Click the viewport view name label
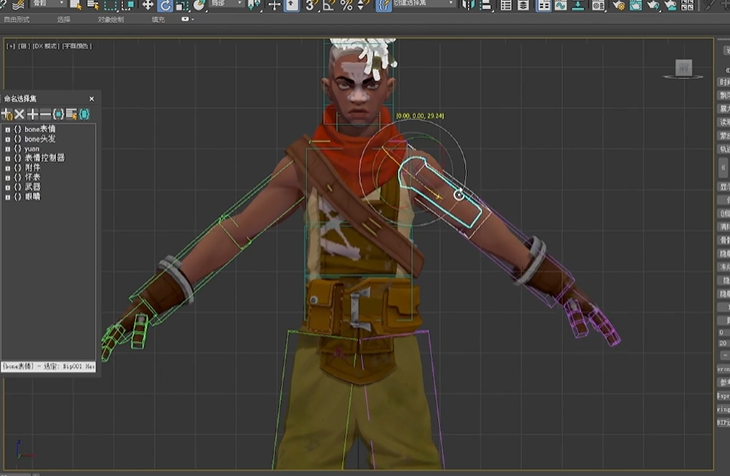The height and width of the screenshot is (476, 730). 24,46
